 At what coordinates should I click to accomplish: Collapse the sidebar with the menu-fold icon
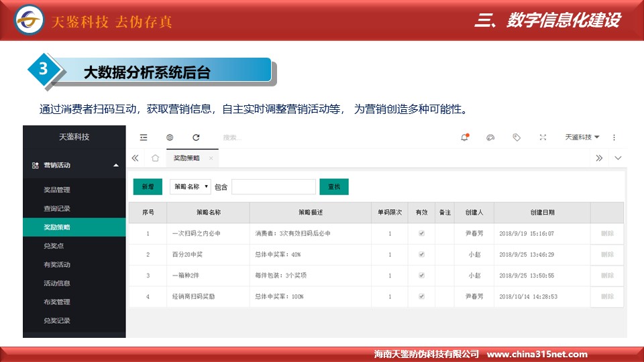tap(144, 137)
